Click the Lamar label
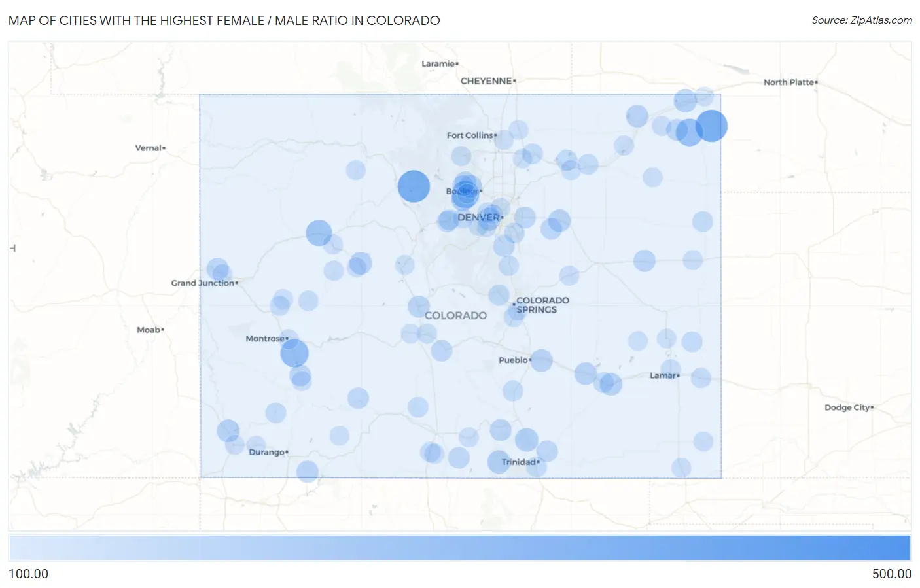The width and height of the screenshot is (920, 588). tap(663, 375)
